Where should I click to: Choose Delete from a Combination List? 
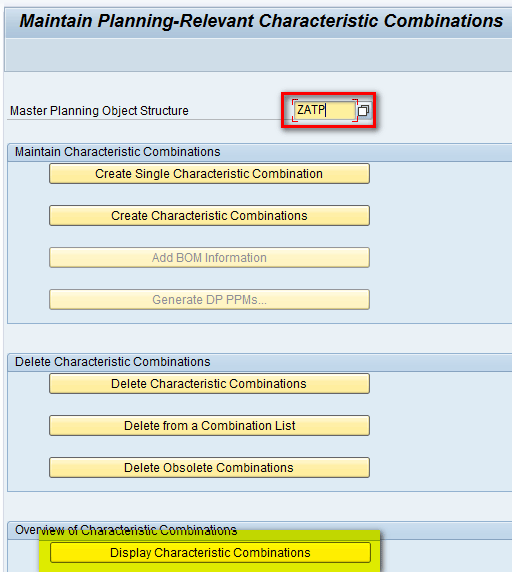tap(209, 425)
